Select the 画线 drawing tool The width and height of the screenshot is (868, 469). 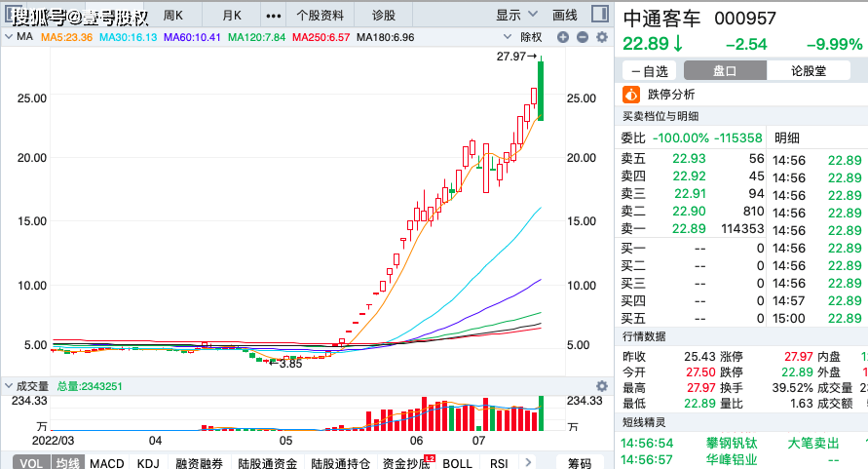click(x=565, y=15)
